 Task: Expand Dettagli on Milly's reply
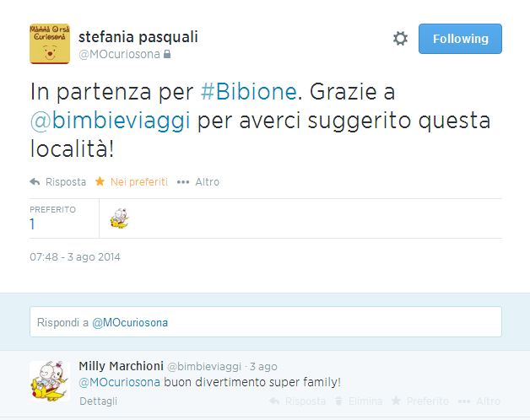(98, 401)
